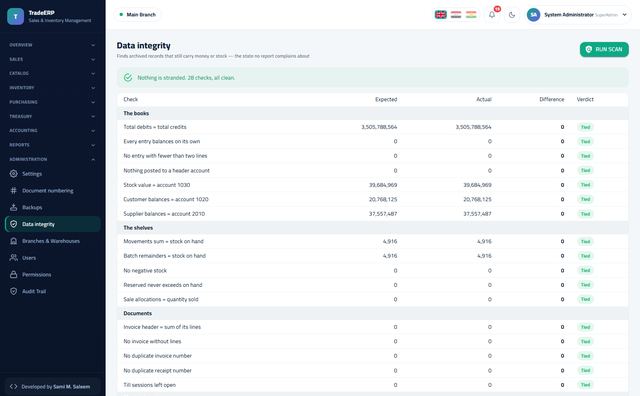Click the Branches & Warehouses building icon
Viewport: 640px width, 396px height.
point(13,241)
